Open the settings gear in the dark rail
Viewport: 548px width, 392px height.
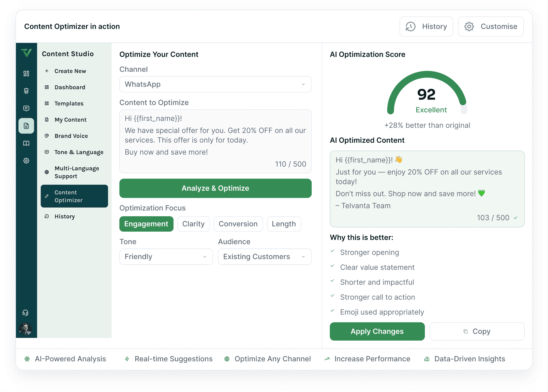26,161
